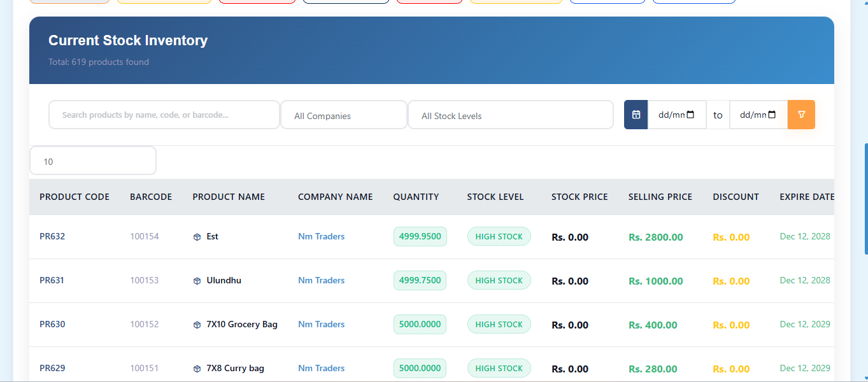This screenshot has width=868, height=382.
Task: Open the All Stock Levels dropdown
Action: [511, 115]
